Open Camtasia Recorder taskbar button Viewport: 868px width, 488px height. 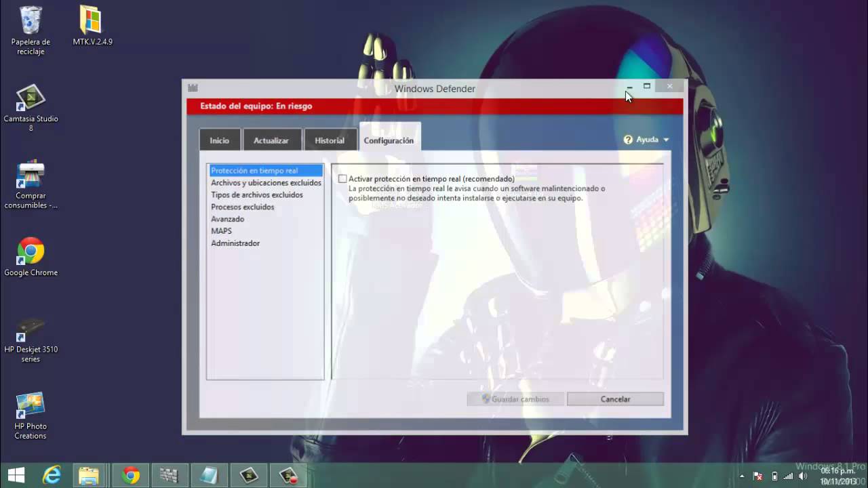pos(288,475)
